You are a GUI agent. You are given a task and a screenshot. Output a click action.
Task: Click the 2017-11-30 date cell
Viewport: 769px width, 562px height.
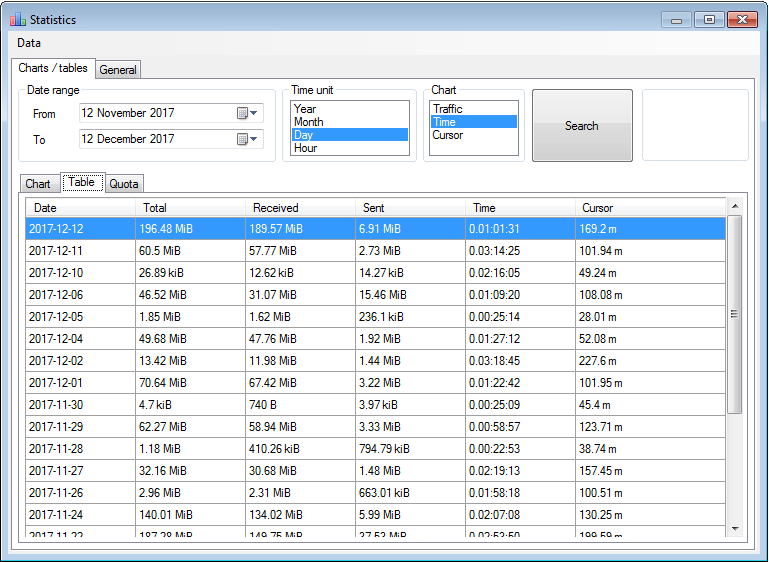click(80, 405)
